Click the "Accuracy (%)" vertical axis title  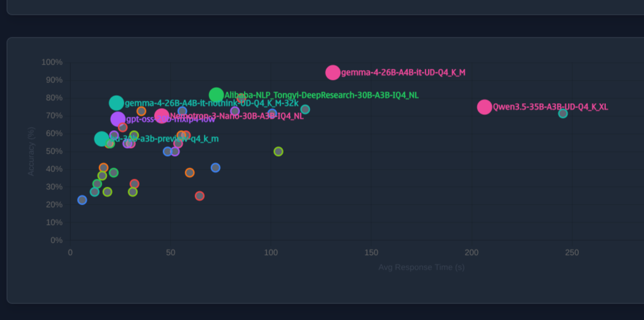[31, 151]
